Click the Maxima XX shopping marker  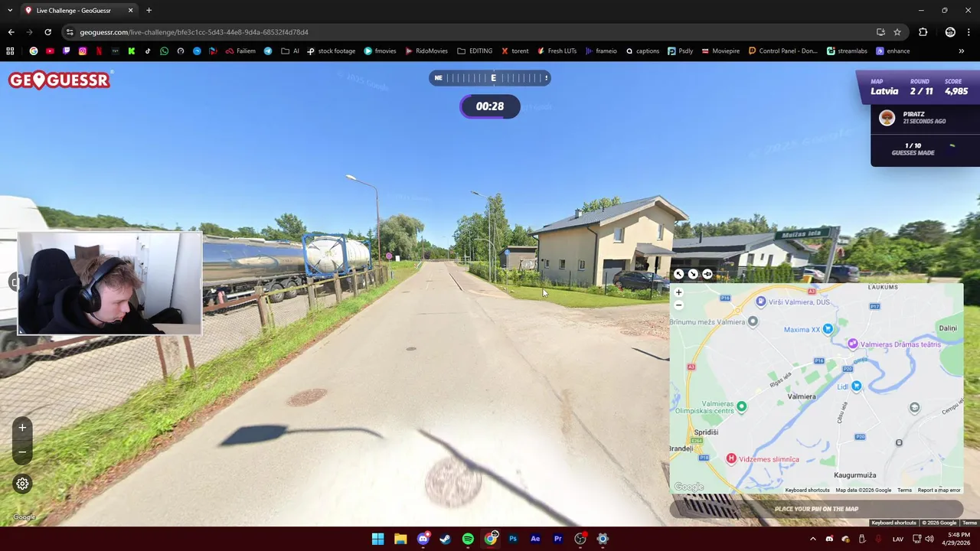(x=828, y=330)
